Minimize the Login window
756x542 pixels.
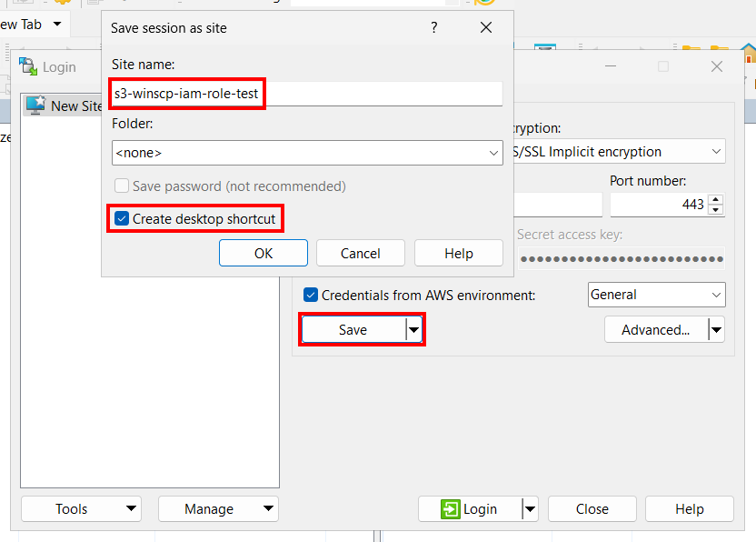[x=611, y=66]
